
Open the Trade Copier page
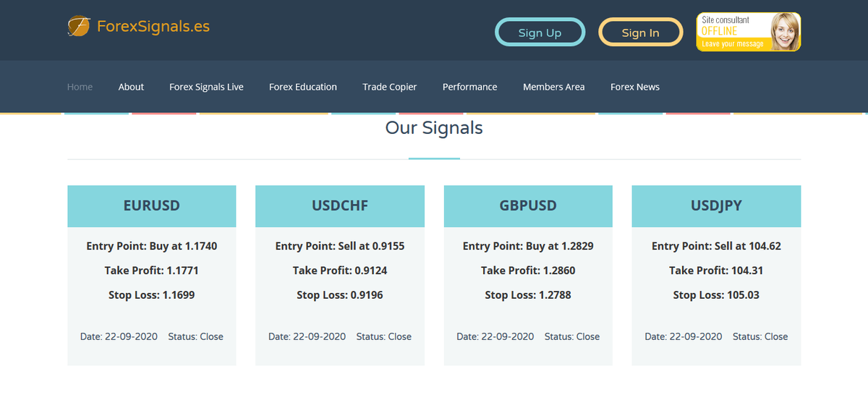tap(390, 87)
